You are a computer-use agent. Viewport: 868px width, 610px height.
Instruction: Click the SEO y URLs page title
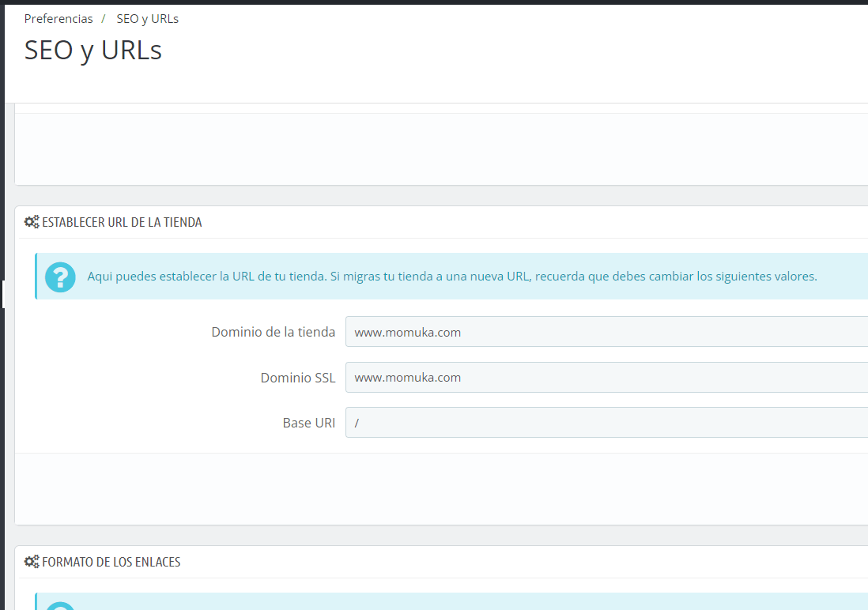pyautogui.click(x=93, y=51)
